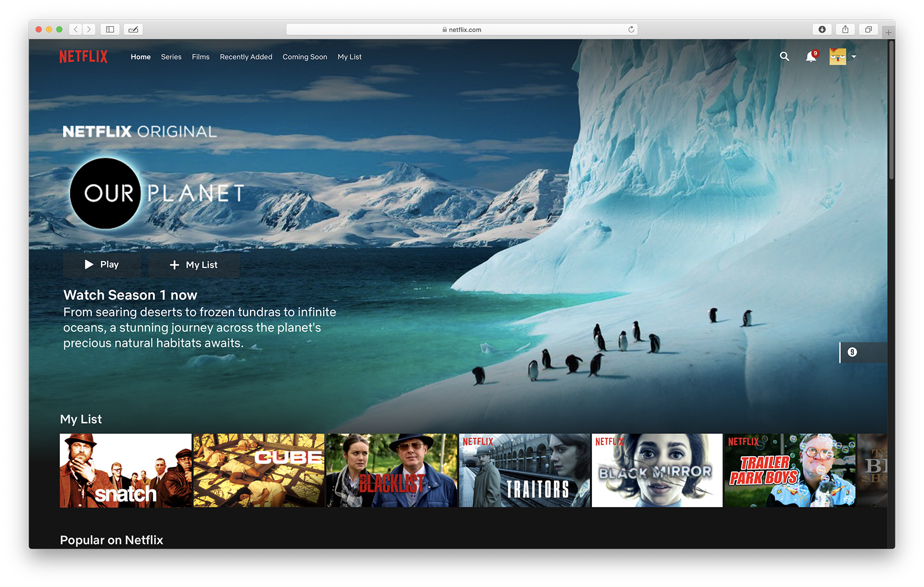
Task: Select the Home nav item
Action: click(141, 57)
